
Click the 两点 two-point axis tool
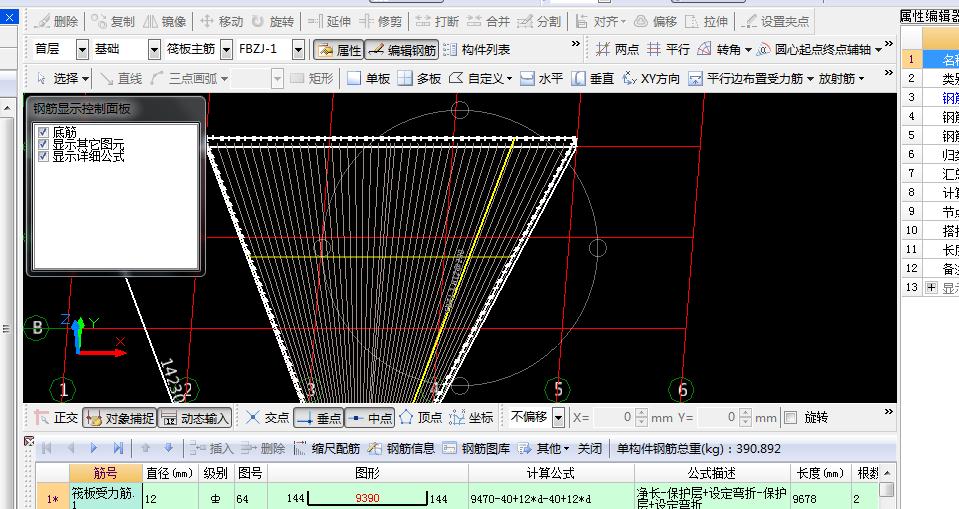click(x=618, y=50)
